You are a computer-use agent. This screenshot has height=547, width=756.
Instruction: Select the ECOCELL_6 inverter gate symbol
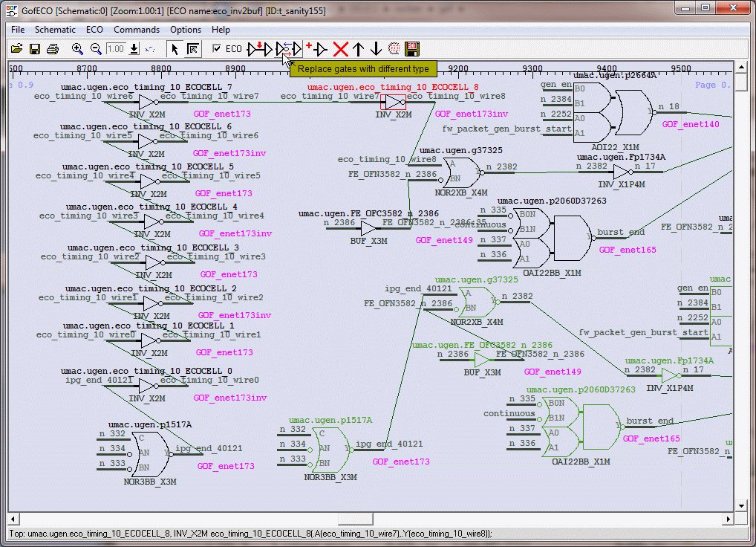click(x=148, y=141)
